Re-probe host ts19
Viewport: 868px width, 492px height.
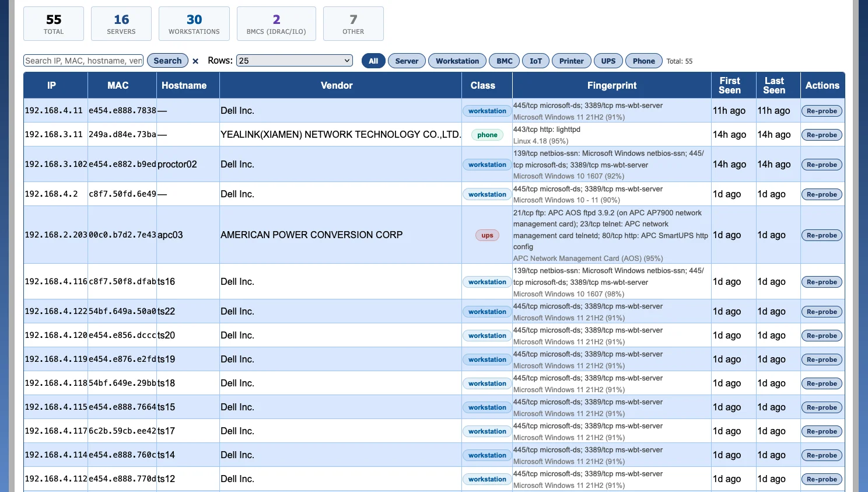point(822,360)
